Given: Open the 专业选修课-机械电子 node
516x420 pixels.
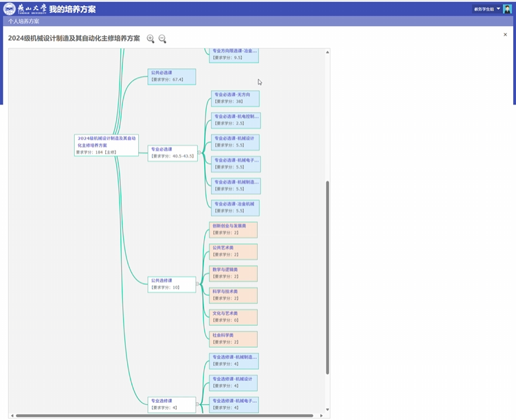Looking at the screenshot, I should coord(234,405).
